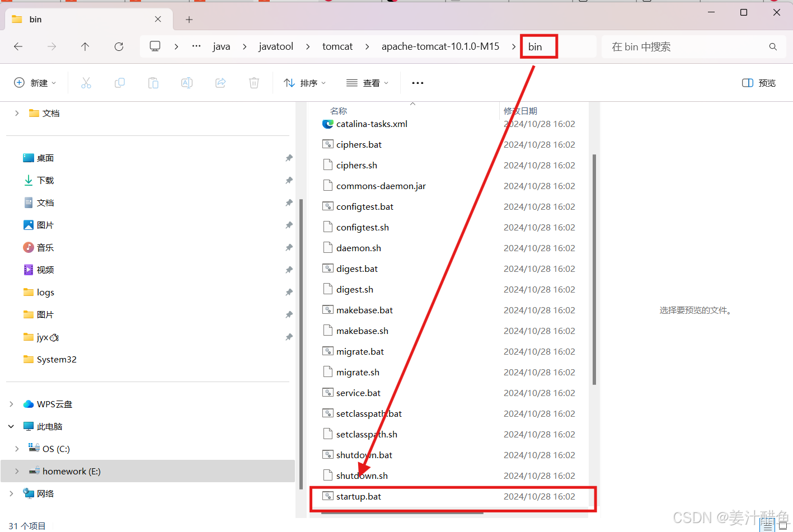
Task: Click the file list horizontal scrollbar
Action: [x=402, y=512]
